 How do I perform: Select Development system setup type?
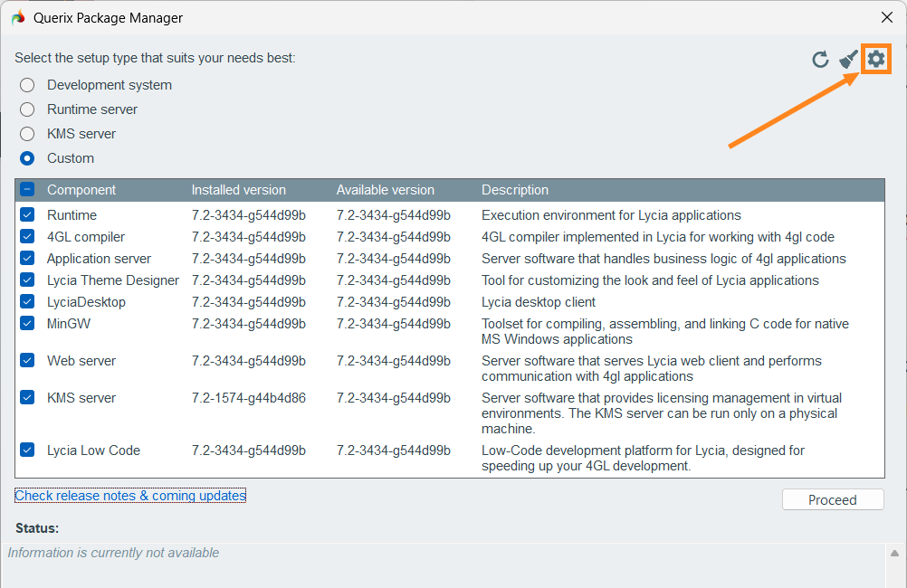[28, 85]
